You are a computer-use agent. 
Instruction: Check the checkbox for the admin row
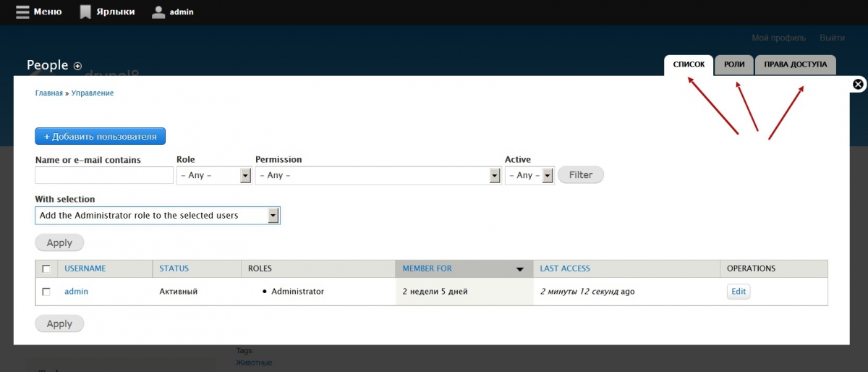(x=46, y=292)
